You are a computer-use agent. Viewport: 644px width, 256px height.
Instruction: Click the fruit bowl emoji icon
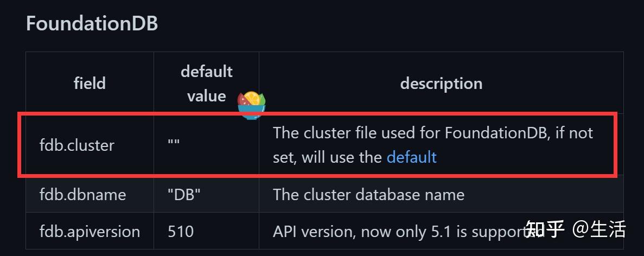[x=252, y=105]
